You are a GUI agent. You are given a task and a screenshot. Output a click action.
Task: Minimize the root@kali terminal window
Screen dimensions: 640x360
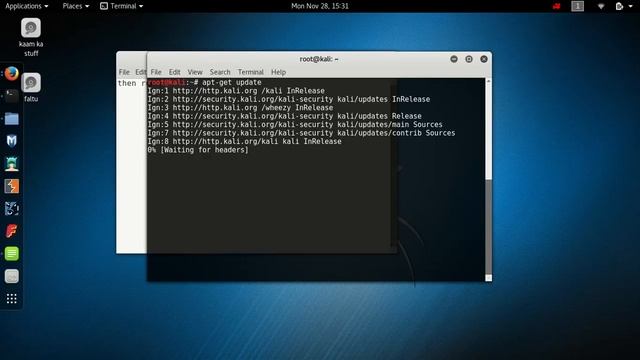[454, 59]
